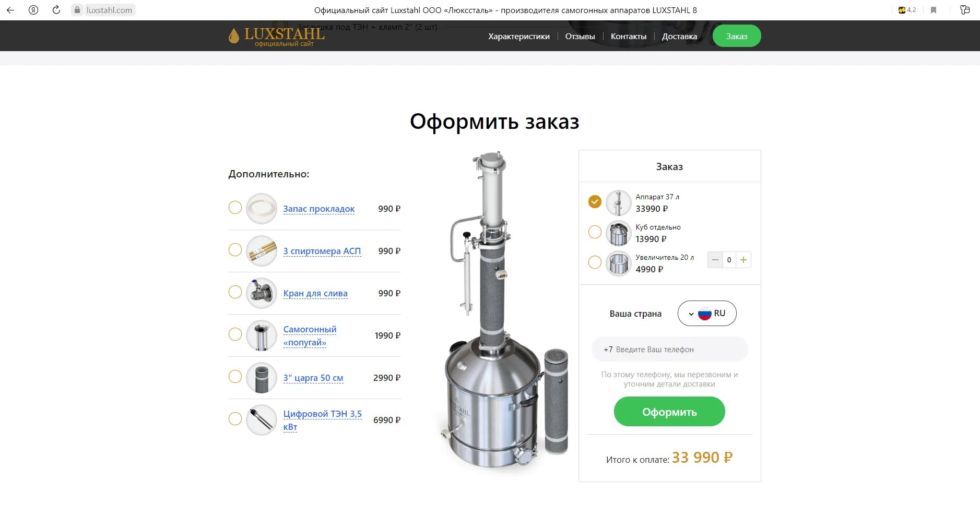Viewport: 980px width, 516px height.
Task: Click the browser back arrow icon
Action: (10, 10)
